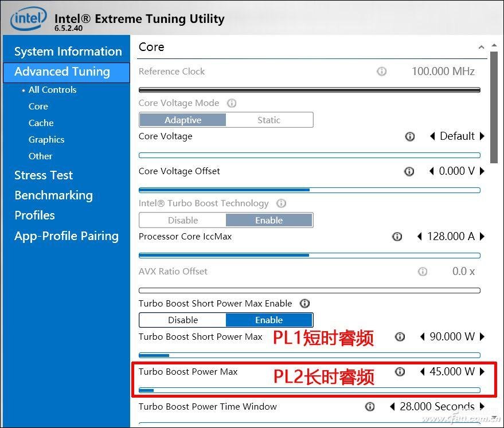Set Core Voltage Mode to Static
The image size is (504, 428).
tap(269, 120)
